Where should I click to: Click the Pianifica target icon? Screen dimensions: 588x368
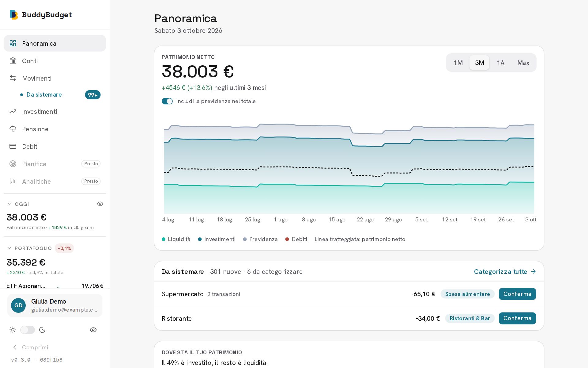point(13,164)
